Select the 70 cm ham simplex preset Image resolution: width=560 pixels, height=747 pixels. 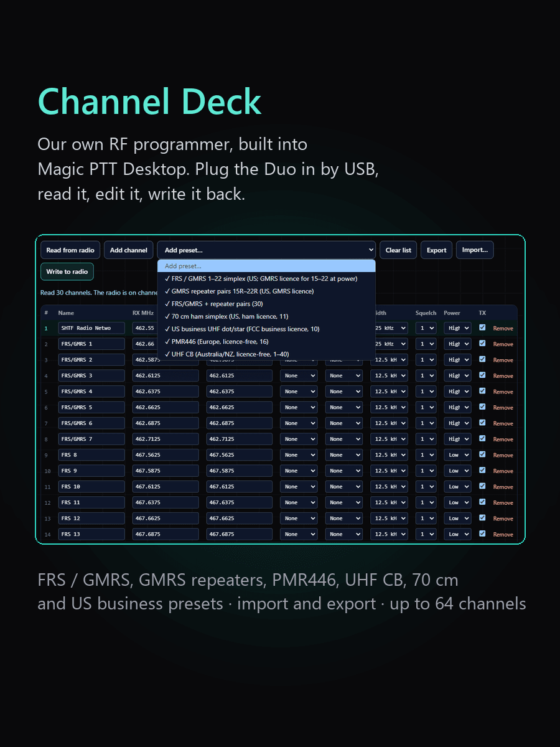[266, 317]
